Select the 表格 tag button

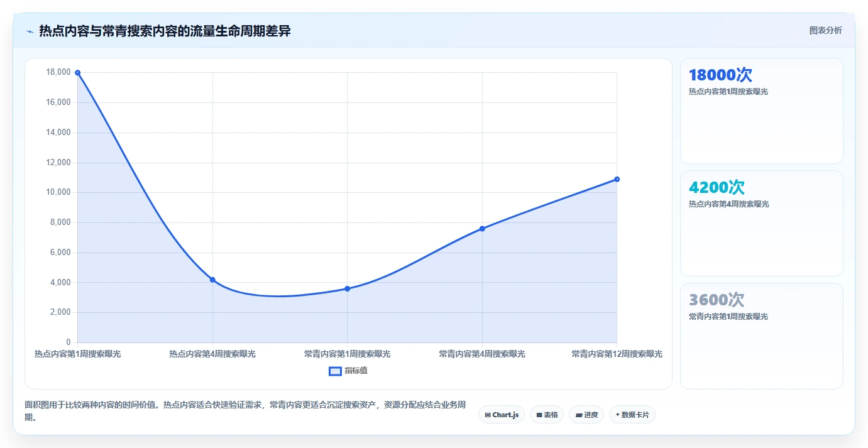coord(547,415)
